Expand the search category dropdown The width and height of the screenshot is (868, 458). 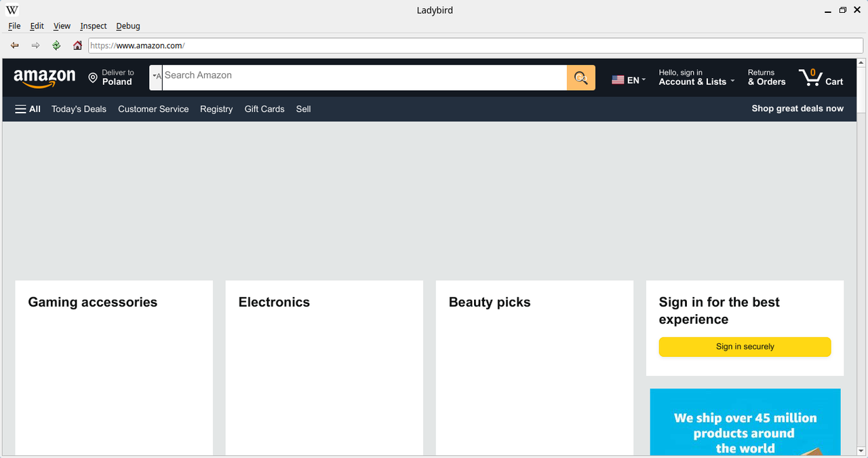pos(156,77)
